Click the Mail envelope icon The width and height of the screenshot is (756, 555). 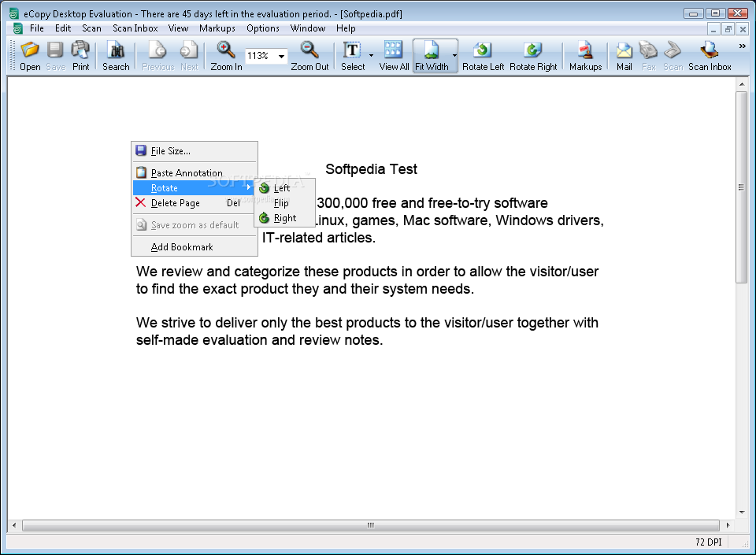click(624, 56)
